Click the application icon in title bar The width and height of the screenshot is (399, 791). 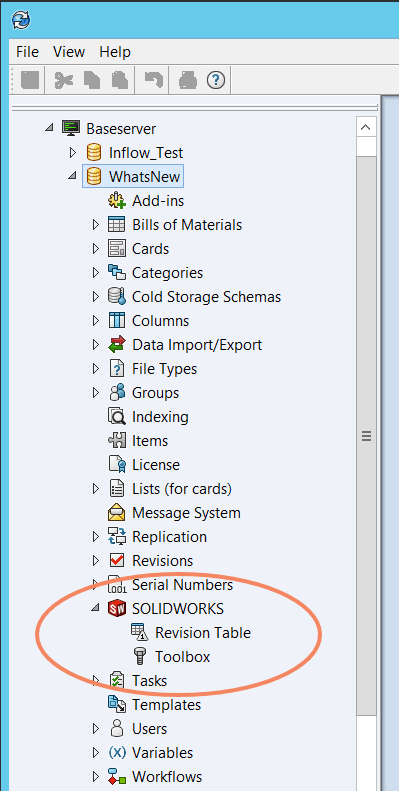click(x=21, y=21)
